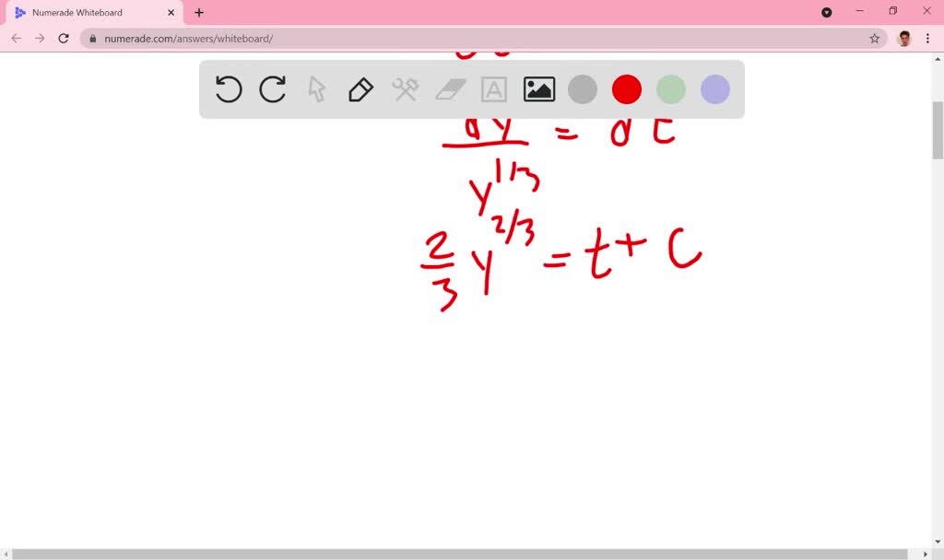Undo the last drawing stroke
Image resolution: width=944 pixels, height=560 pixels.
[x=229, y=89]
